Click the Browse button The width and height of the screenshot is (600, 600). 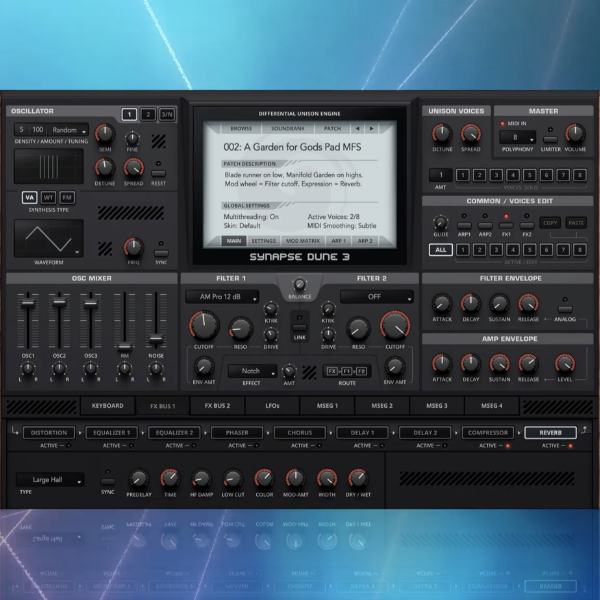(241, 129)
